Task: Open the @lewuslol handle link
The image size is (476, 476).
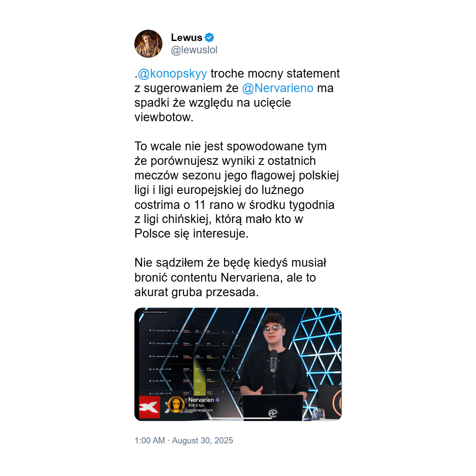Action: [x=194, y=50]
